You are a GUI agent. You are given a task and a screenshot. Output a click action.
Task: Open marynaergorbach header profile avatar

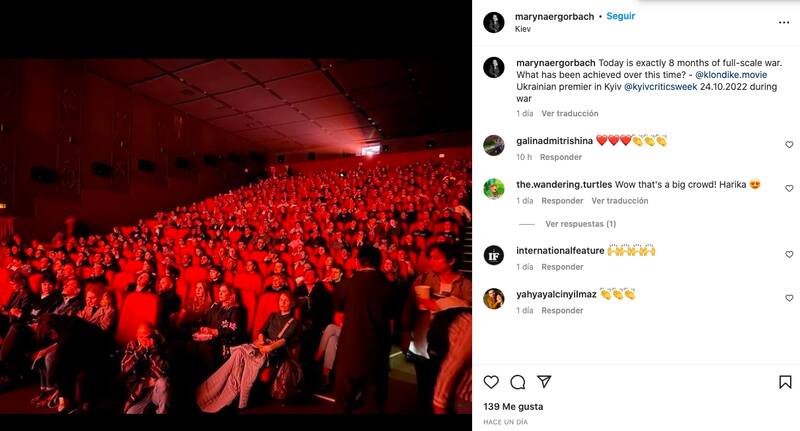493,22
